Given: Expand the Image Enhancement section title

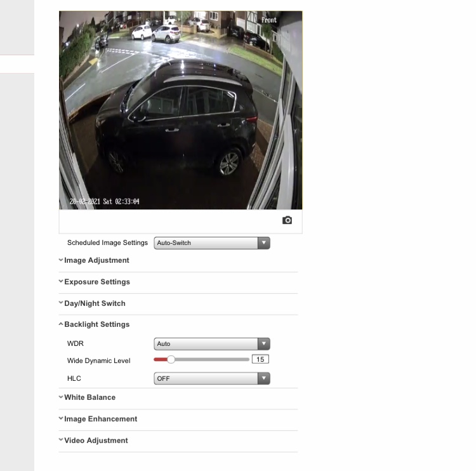Looking at the screenshot, I should click(100, 419).
